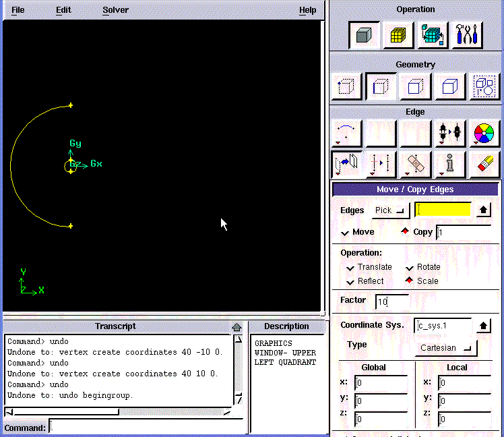The width and height of the screenshot is (504, 437).
Task: Click the Summarize Edges info icon
Action: pos(449,165)
